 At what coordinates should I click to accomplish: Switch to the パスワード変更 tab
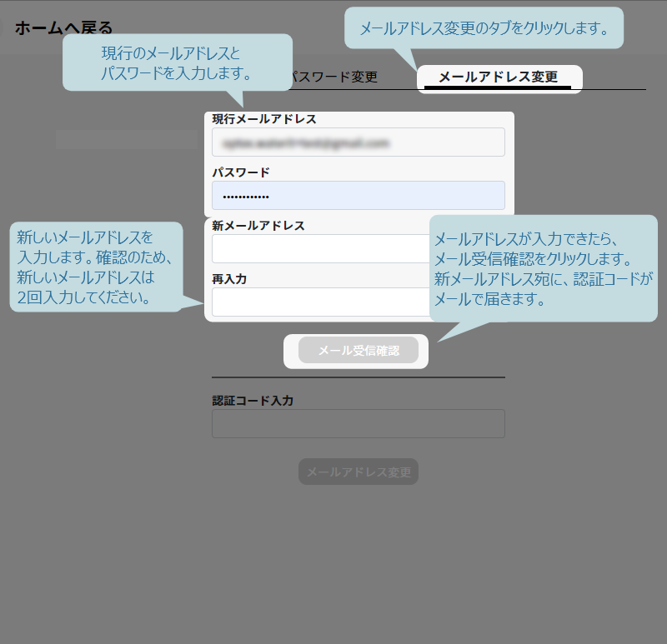click(334, 77)
